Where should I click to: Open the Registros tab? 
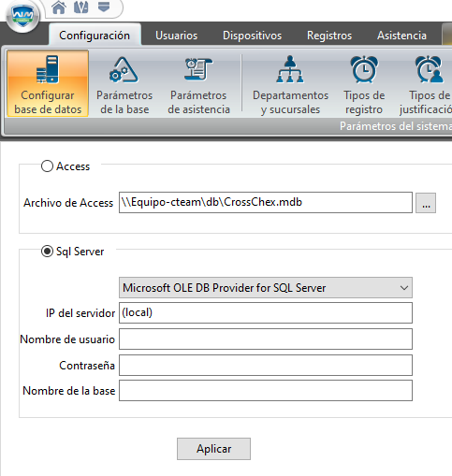click(329, 36)
